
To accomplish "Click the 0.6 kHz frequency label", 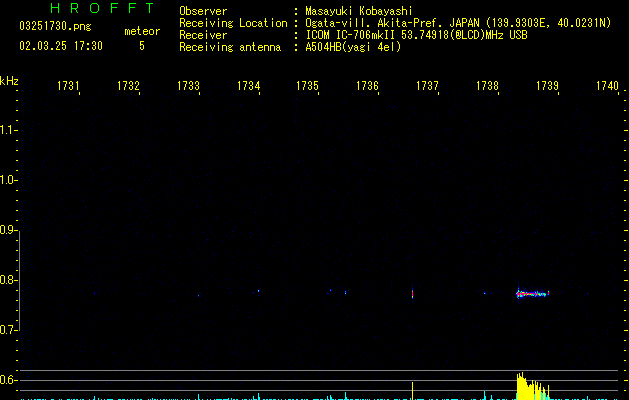I will click(8, 380).
